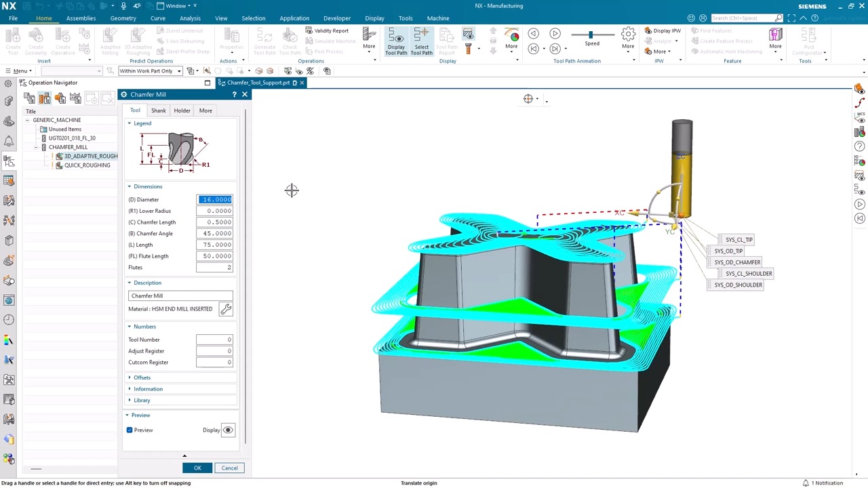Collapse the Dimensions section
The width and height of the screenshot is (868, 488).
[148, 186]
